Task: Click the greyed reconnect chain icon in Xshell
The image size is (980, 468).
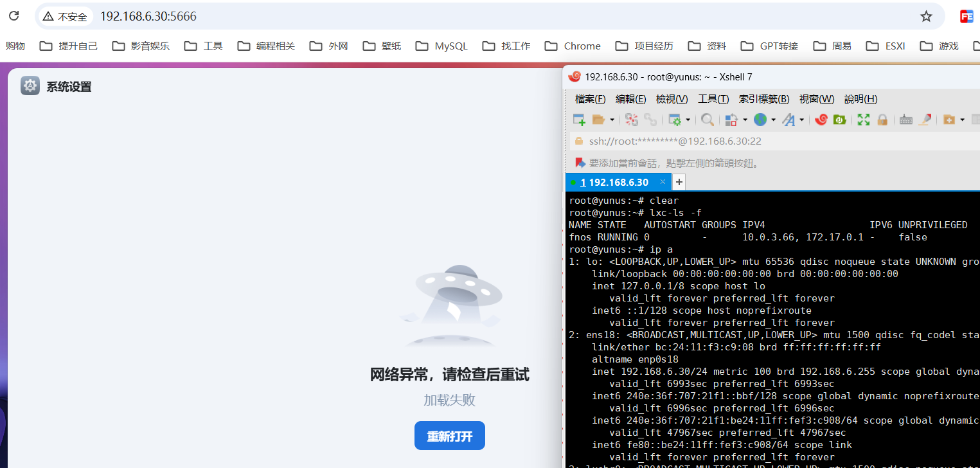Action: coord(650,120)
